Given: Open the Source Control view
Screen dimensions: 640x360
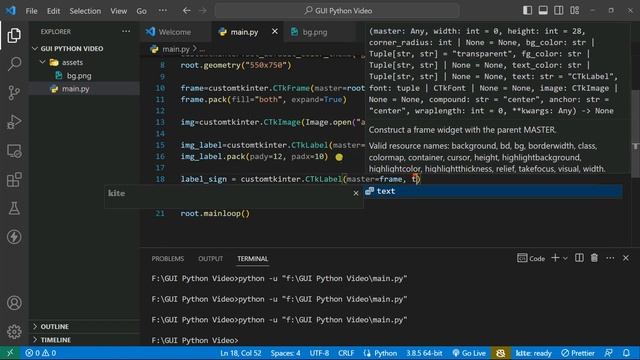Looking at the screenshot, I should coord(14,93).
